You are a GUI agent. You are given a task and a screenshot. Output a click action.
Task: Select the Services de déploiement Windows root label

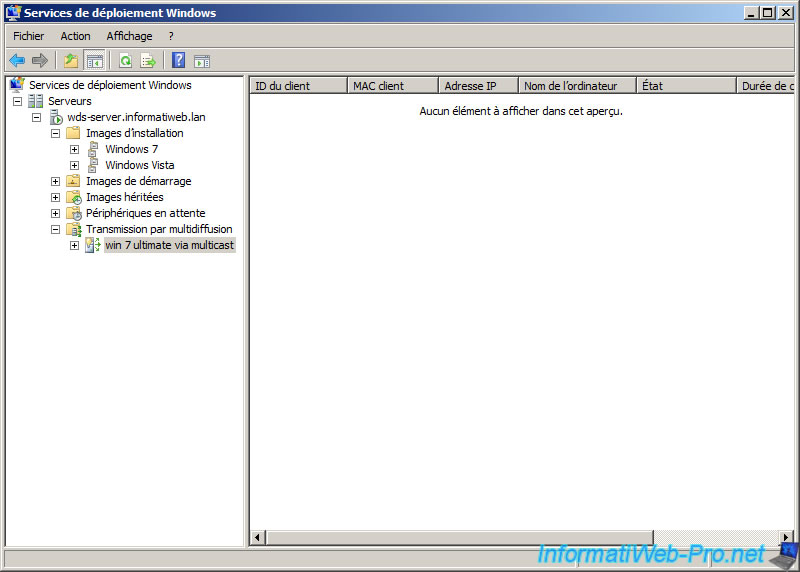pos(110,85)
